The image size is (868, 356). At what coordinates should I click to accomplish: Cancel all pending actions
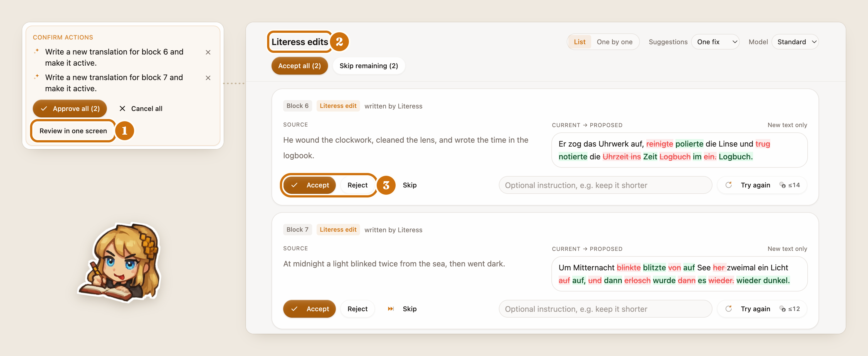[x=140, y=108]
